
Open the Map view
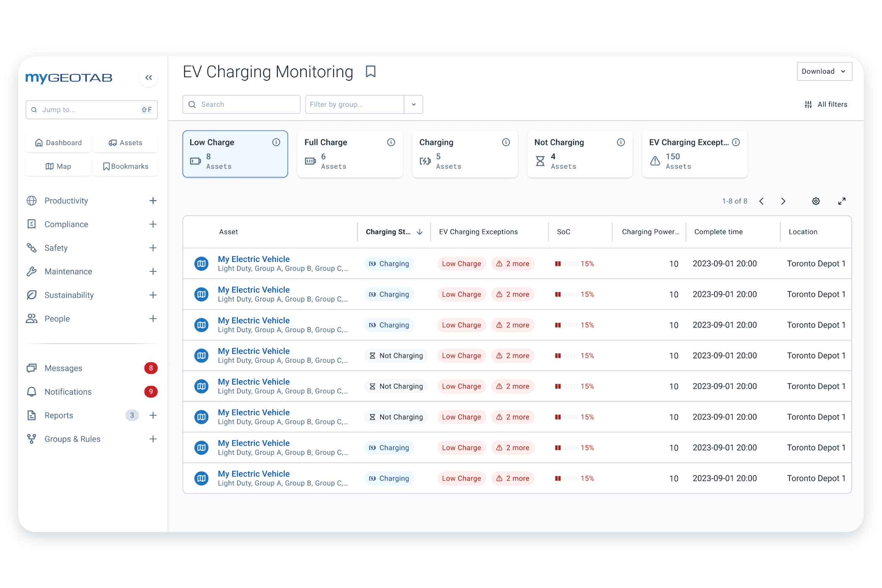[58, 166]
